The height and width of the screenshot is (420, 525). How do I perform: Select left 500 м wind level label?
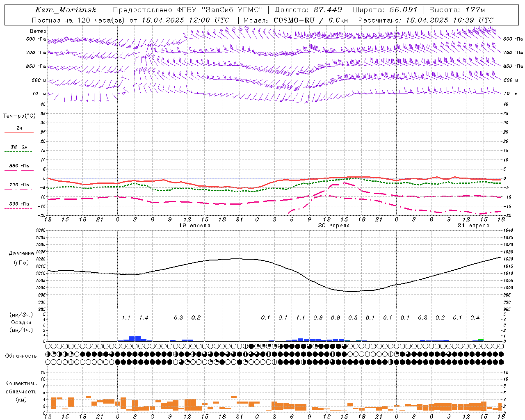39,80
